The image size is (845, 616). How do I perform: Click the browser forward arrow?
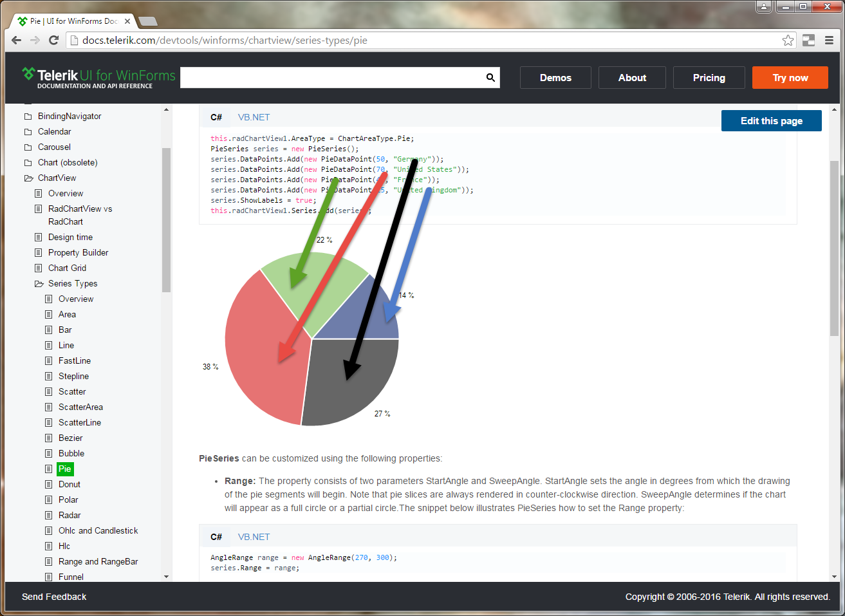coord(35,40)
